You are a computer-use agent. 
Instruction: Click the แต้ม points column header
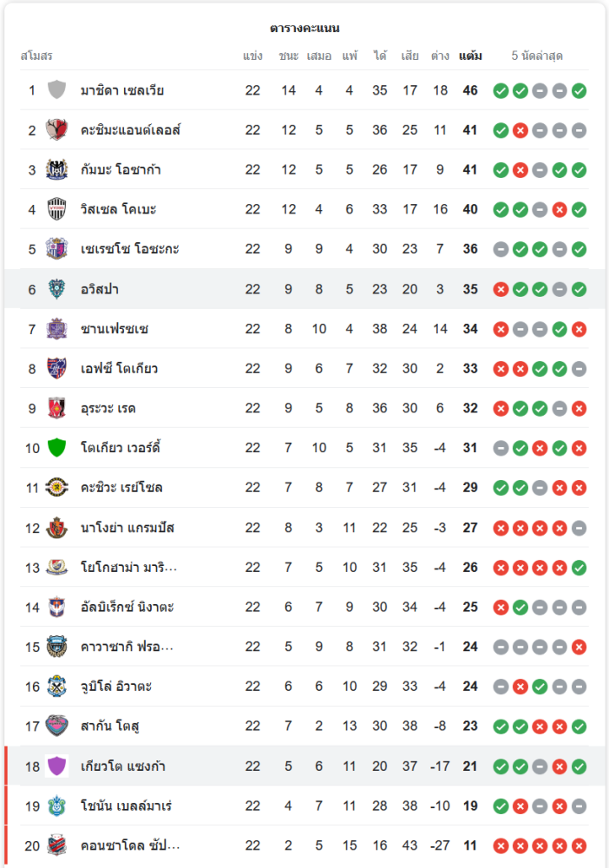coord(470,56)
